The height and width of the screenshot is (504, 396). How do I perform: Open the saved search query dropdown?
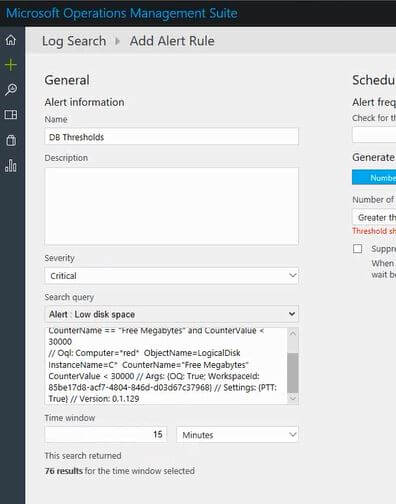[x=172, y=314]
